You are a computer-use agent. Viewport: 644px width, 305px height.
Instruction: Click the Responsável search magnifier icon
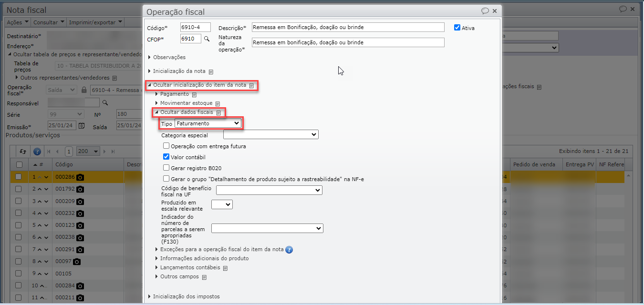click(105, 102)
